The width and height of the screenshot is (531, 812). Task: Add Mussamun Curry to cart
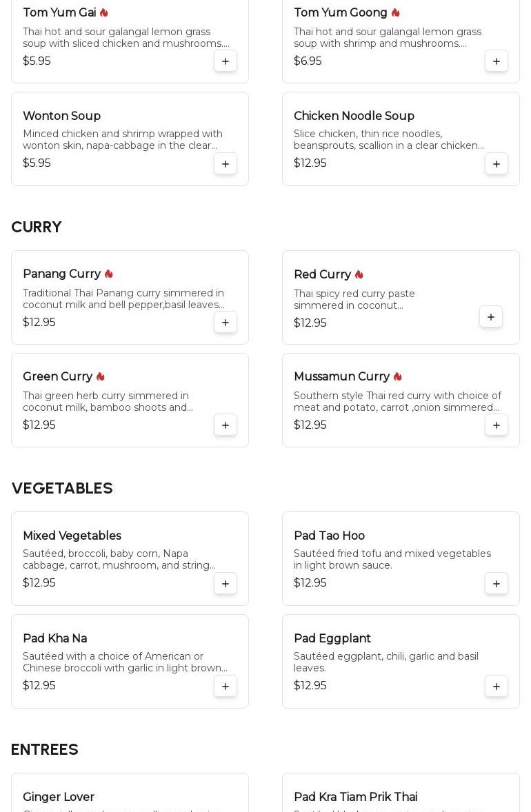(x=497, y=425)
